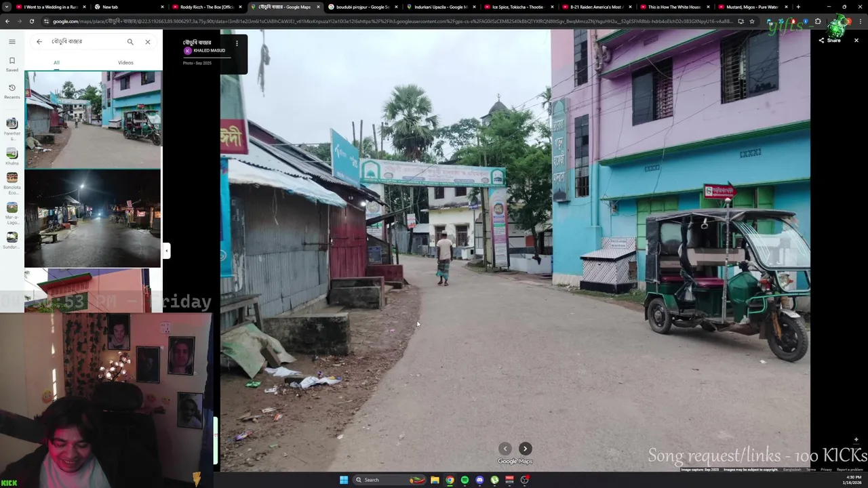Open the tab search dropdown
Screen dimensions: 868x488
(x=6, y=7)
